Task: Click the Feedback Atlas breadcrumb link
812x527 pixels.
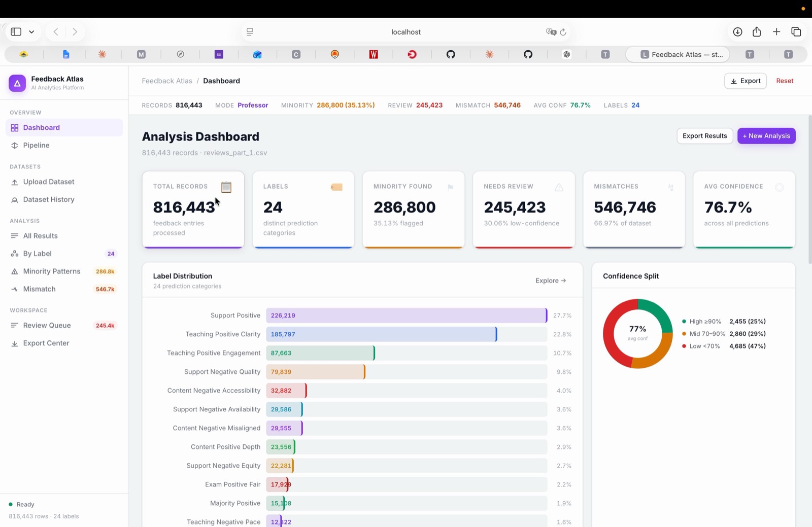Action: point(167,81)
